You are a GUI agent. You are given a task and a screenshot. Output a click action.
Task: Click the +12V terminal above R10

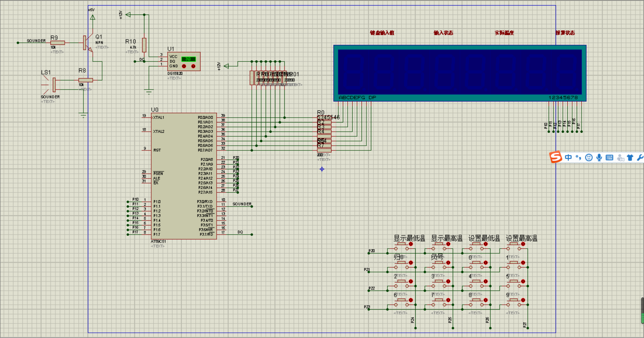click(128, 15)
